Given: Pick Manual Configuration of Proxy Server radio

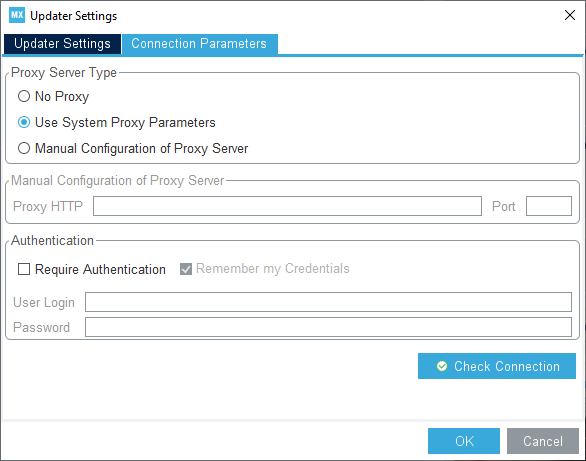Looking at the screenshot, I should coord(24,148).
